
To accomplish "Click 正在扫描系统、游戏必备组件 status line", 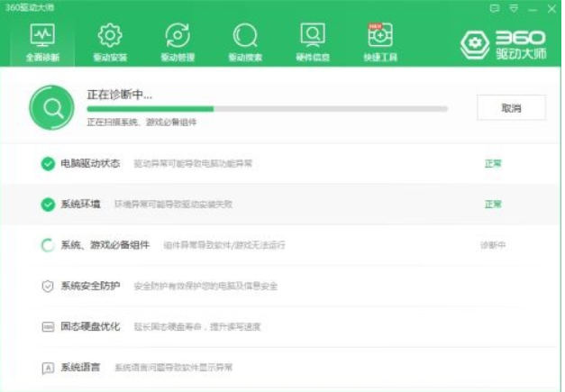I will [141, 123].
